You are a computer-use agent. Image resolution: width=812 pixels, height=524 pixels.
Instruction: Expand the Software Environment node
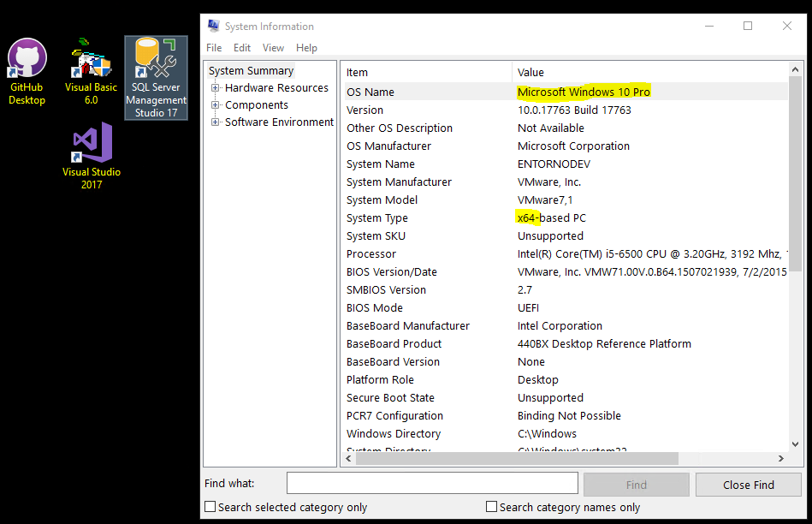coord(215,122)
